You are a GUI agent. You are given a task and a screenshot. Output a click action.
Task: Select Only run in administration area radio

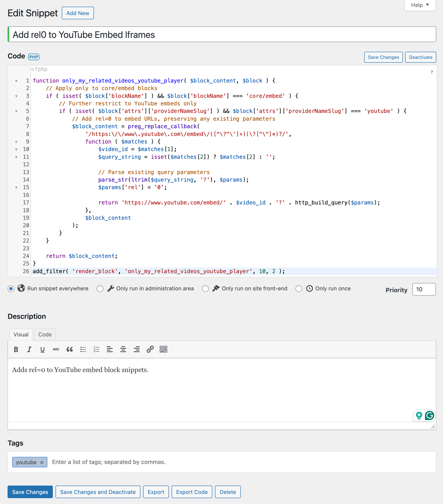tap(100, 288)
